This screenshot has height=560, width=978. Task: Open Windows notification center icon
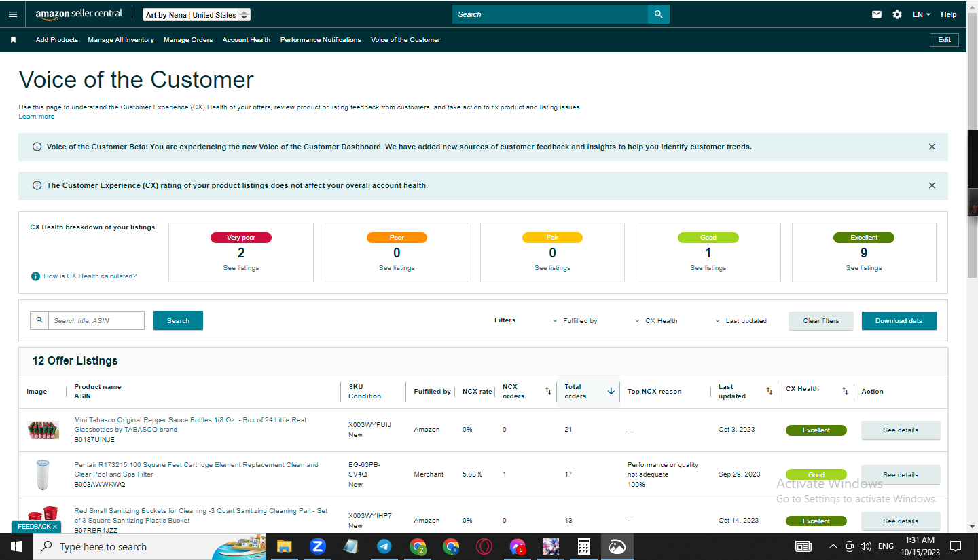(x=956, y=546)
